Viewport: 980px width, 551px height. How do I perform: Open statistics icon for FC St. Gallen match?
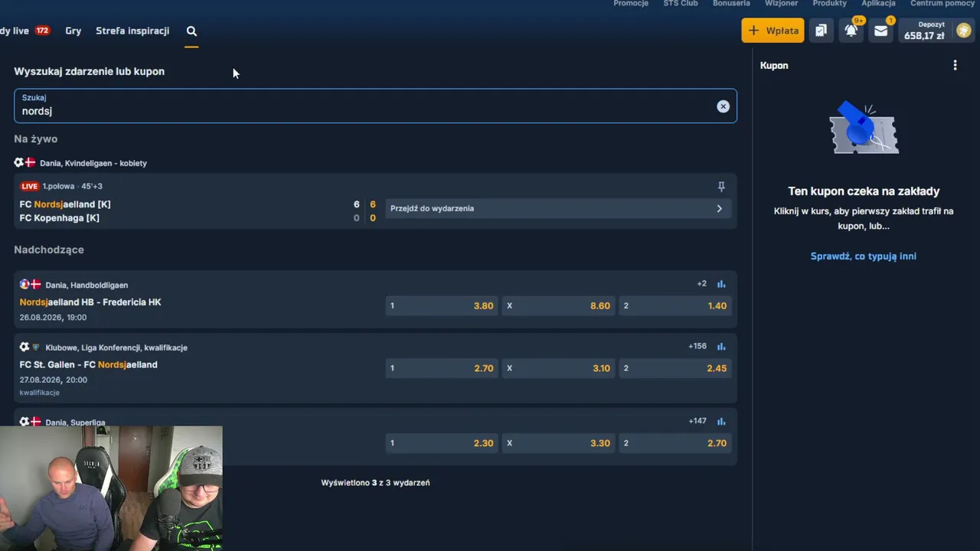coord(721,347)
